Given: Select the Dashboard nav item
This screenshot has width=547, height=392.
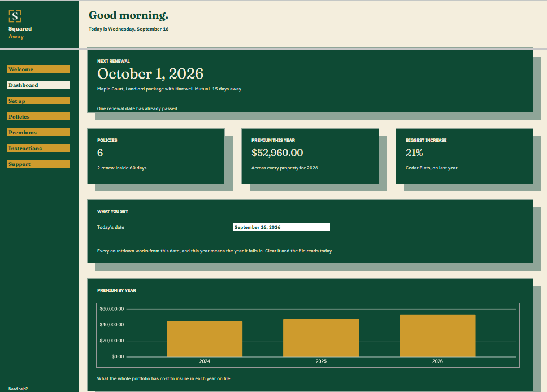Looking at the screenshot, I should click(x=38, y=85).
